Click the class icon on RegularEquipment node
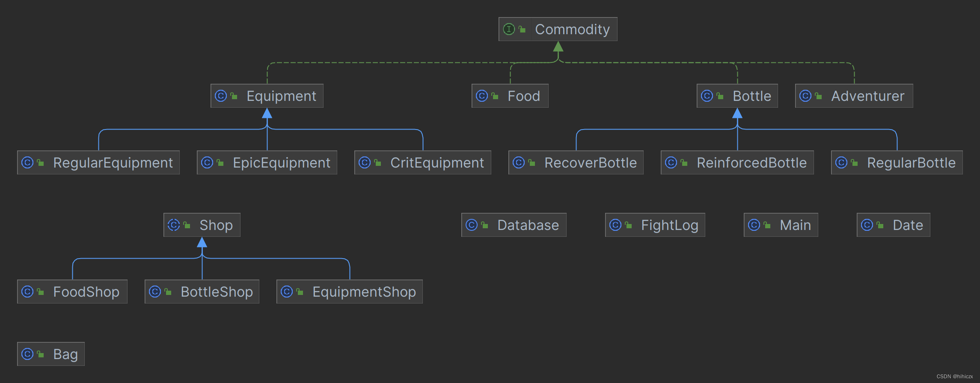980x383 pixels. click(27, 162)
